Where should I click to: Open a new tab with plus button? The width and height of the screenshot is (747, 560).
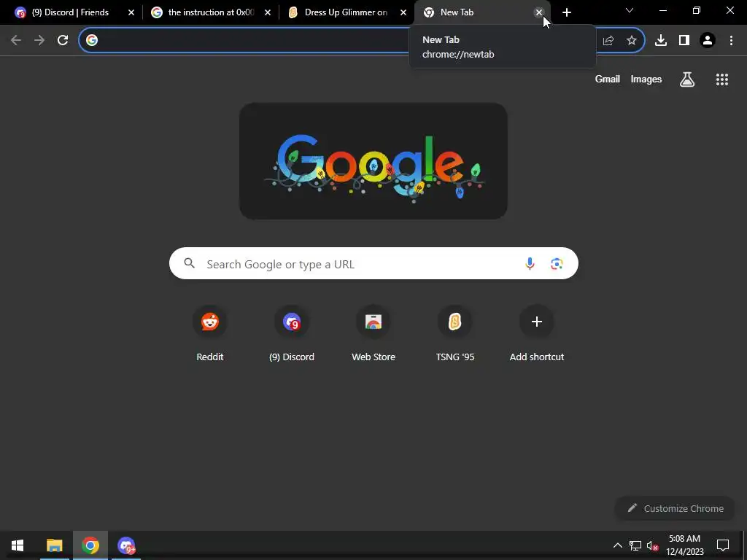coord(566,12)
